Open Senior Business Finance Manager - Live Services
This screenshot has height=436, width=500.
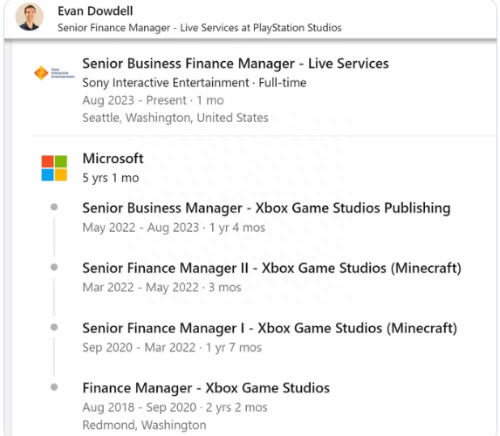(x=235, y=63)
